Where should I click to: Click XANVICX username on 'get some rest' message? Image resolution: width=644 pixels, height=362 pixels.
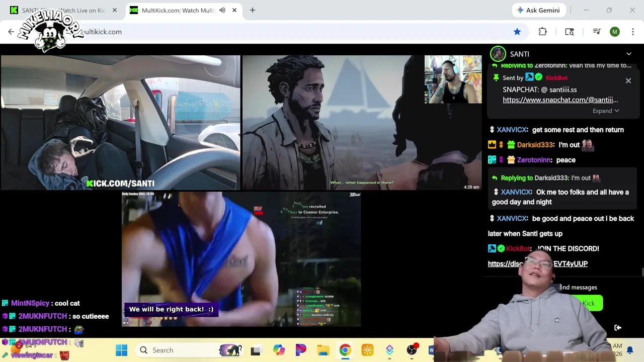pyautogui.click(x=512, y=130)
